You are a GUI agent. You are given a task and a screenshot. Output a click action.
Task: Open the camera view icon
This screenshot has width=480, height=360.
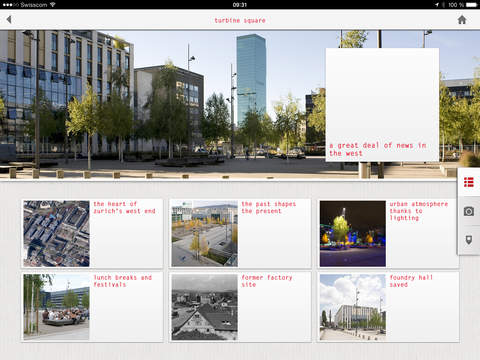pyautogui.click(x=469, y=211)
